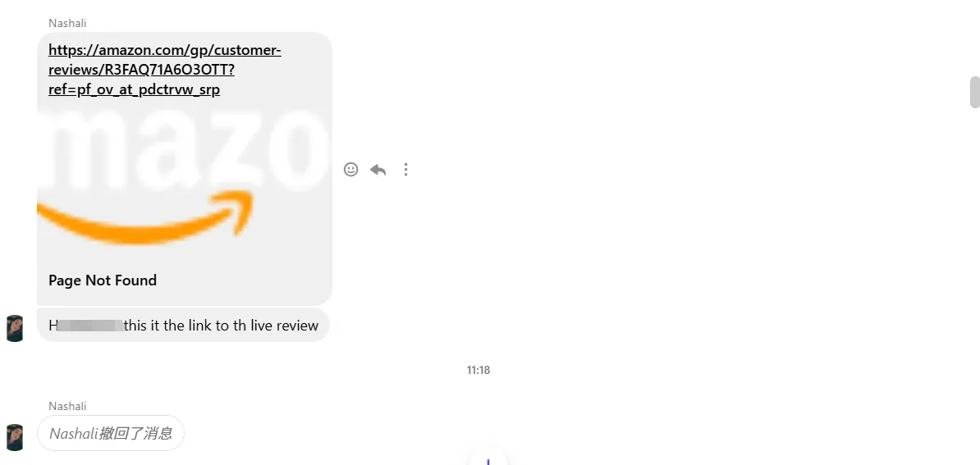Click the 11:18 timestamp
Viewport: 980px width, 465px height.
479,370
